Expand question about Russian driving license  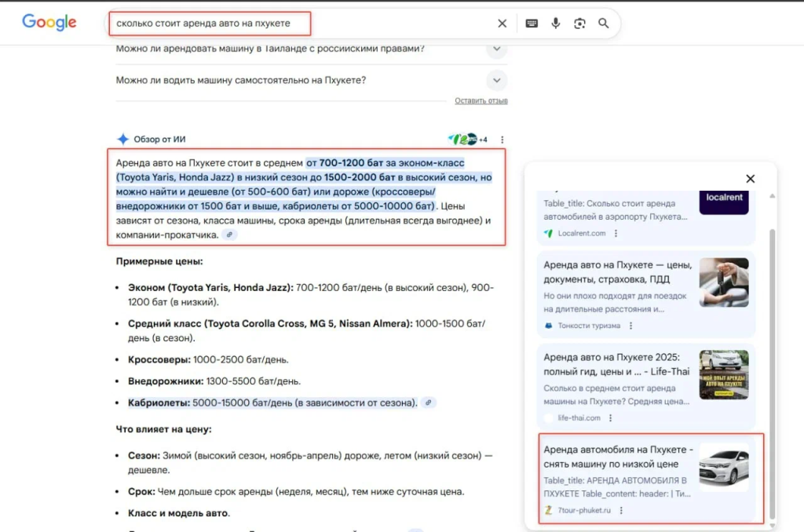point(495,49)
